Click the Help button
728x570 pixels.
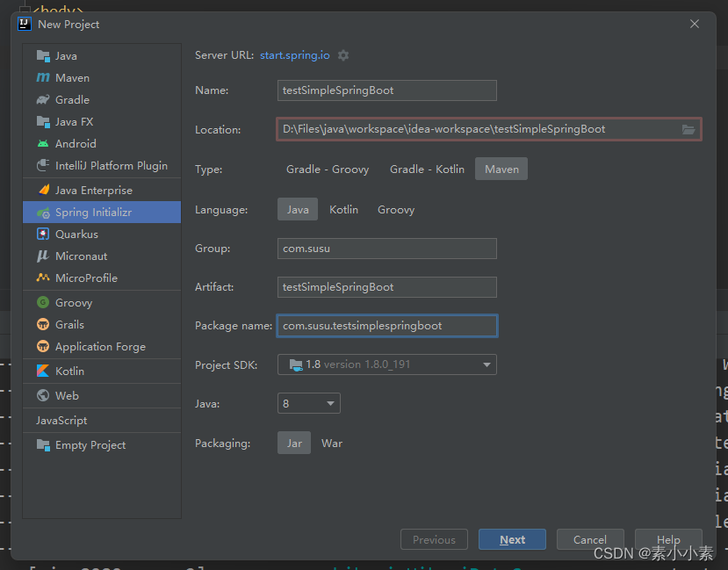[668, 539]
